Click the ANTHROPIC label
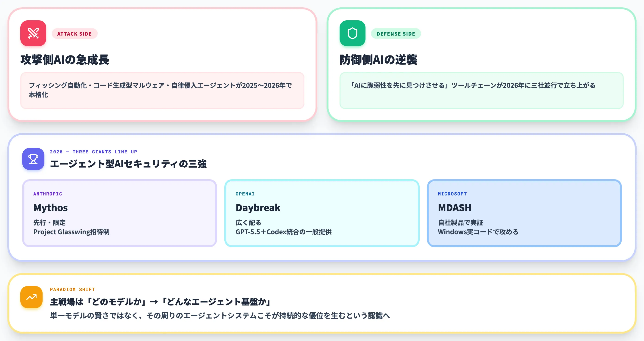644x341 pixels. pos(48,194)
